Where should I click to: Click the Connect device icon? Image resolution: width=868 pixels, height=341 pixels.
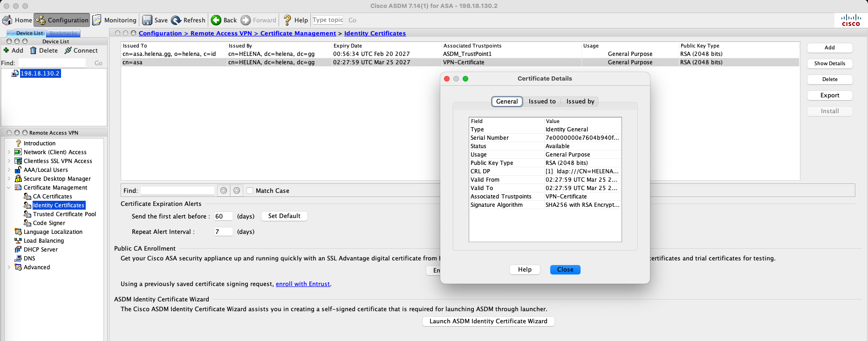[x=68, y=50]
